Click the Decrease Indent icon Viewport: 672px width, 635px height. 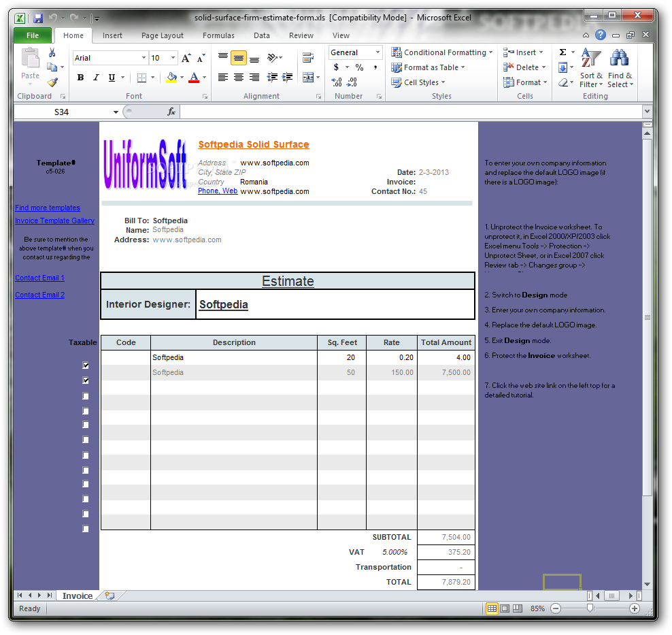[x=271, y=78]
